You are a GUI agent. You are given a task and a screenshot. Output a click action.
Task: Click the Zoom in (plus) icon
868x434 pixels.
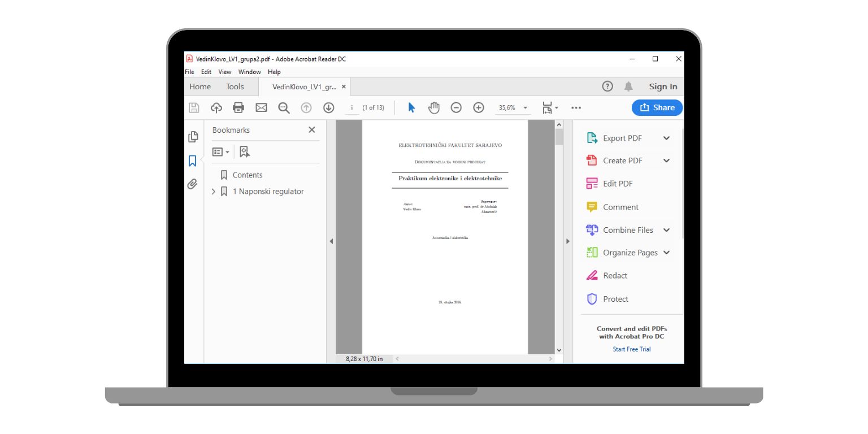478,107
